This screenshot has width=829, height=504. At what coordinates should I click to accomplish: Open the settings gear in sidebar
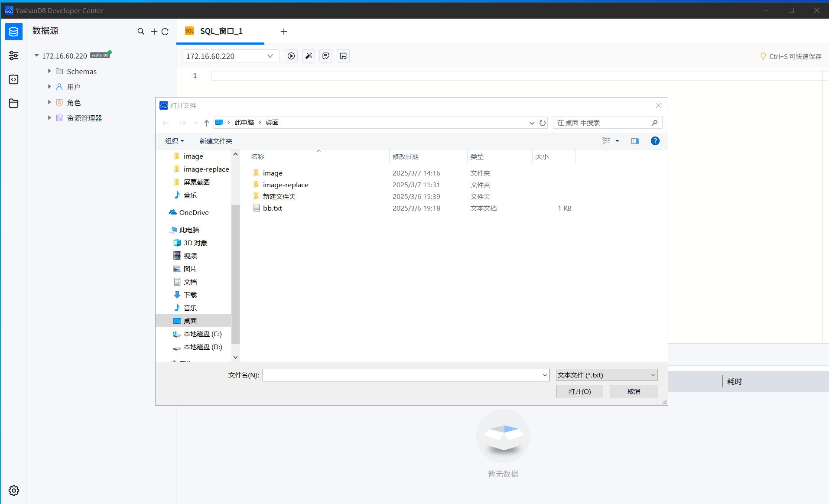point(14,490)
